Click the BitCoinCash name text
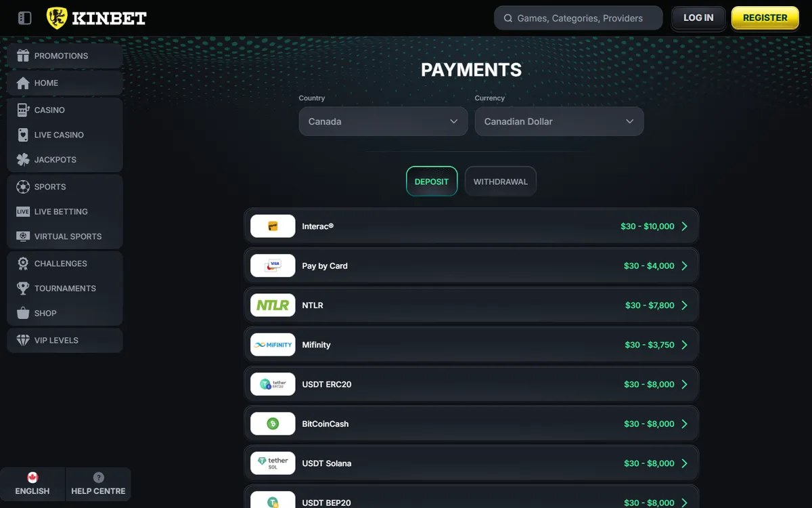 [x=325, y=424]
